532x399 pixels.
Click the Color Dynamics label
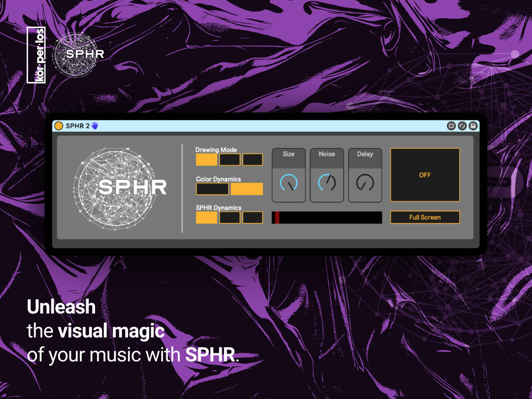[219, 179]
